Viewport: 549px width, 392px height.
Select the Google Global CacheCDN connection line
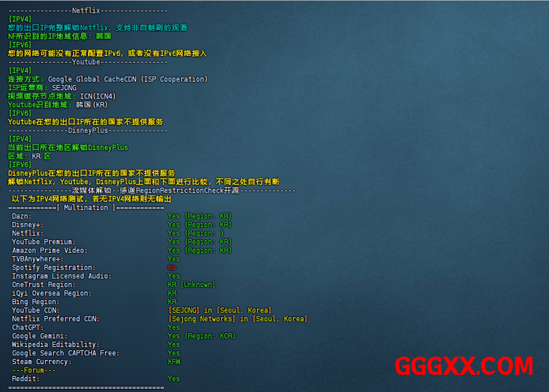[x=108, y=79]
